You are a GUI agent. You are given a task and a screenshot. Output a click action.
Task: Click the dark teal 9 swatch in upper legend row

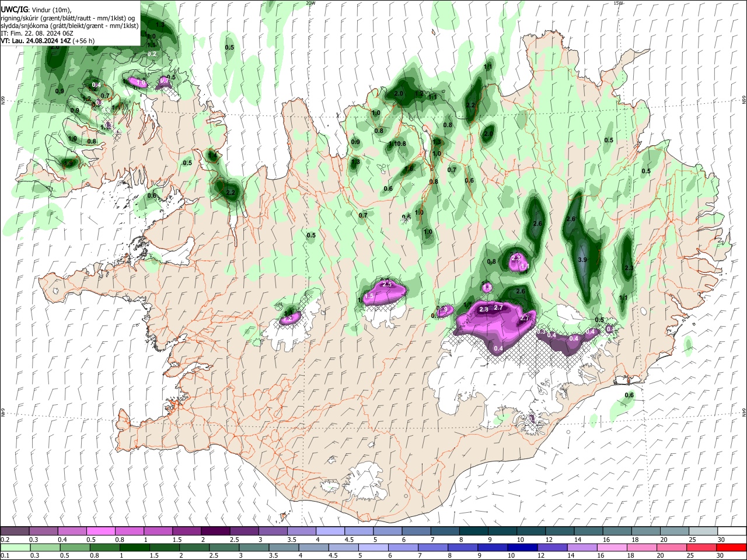click(x=501, y=531)
